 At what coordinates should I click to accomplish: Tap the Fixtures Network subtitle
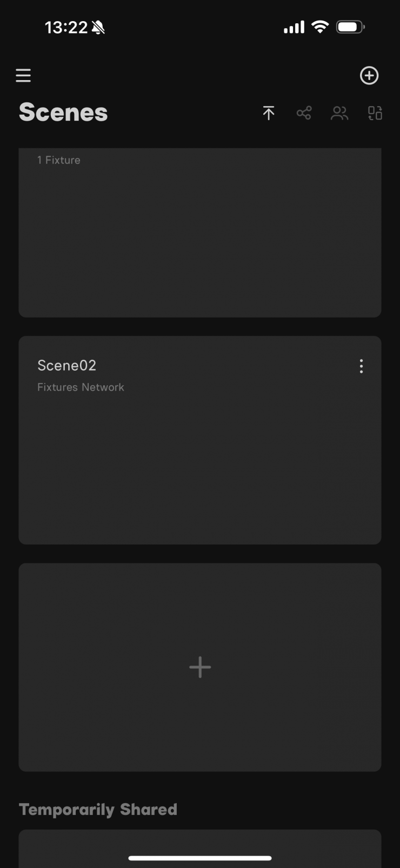(81, 387)
